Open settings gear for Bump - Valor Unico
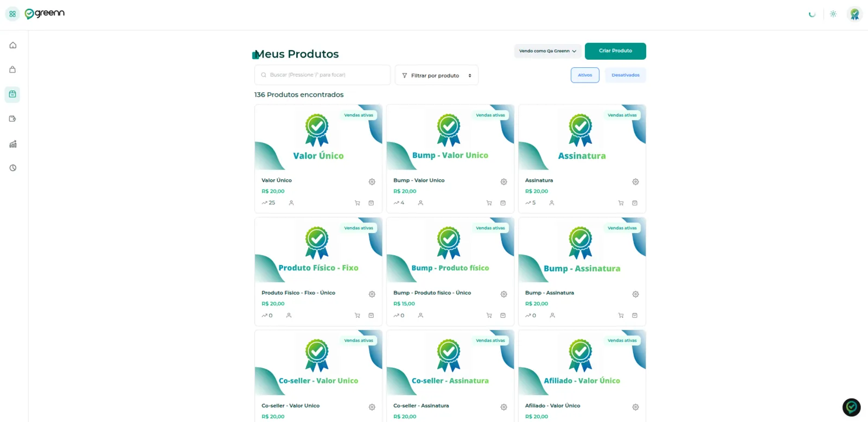The height and width of the screenshot is (422, 868). (x=504, y=182)
